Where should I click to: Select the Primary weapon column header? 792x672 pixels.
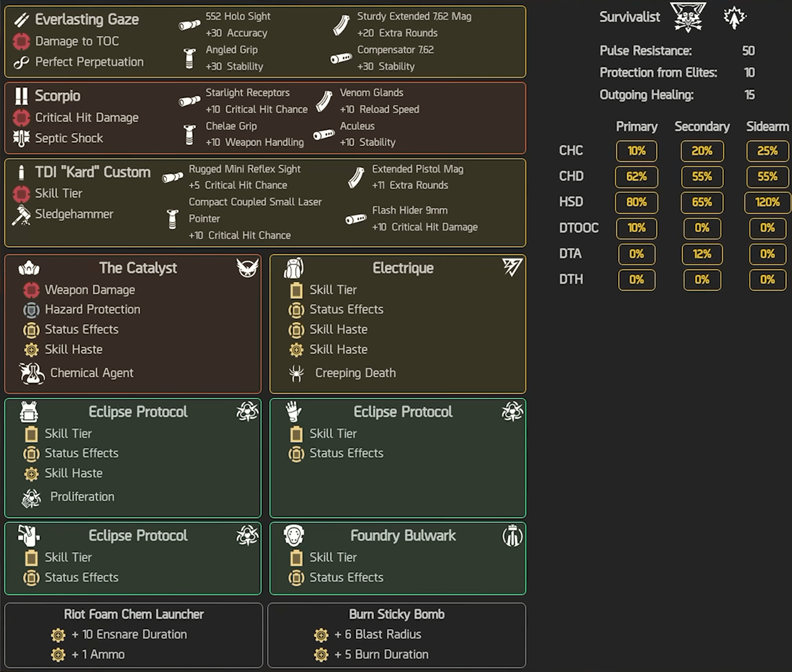pyautogui.click(x=637, y=126)
